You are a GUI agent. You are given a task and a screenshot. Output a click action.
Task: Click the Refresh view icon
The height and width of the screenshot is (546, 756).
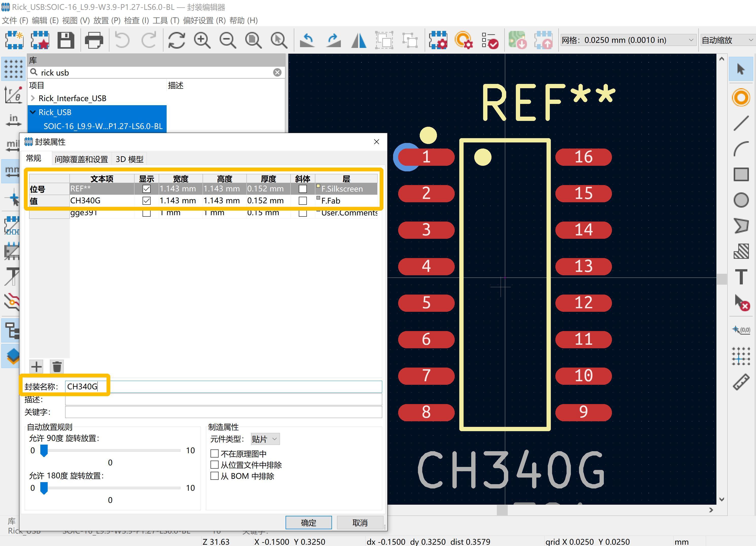(176, 40)
